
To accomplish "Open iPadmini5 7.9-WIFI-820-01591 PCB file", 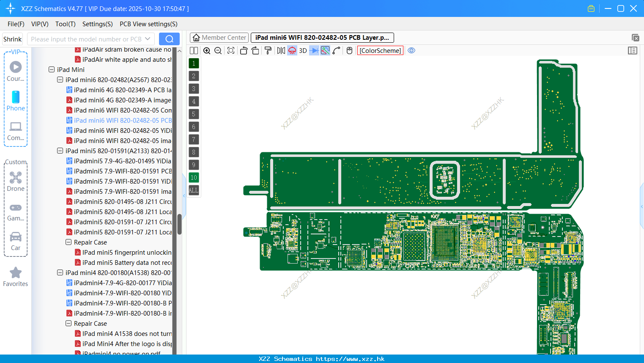I will [119, 171].
